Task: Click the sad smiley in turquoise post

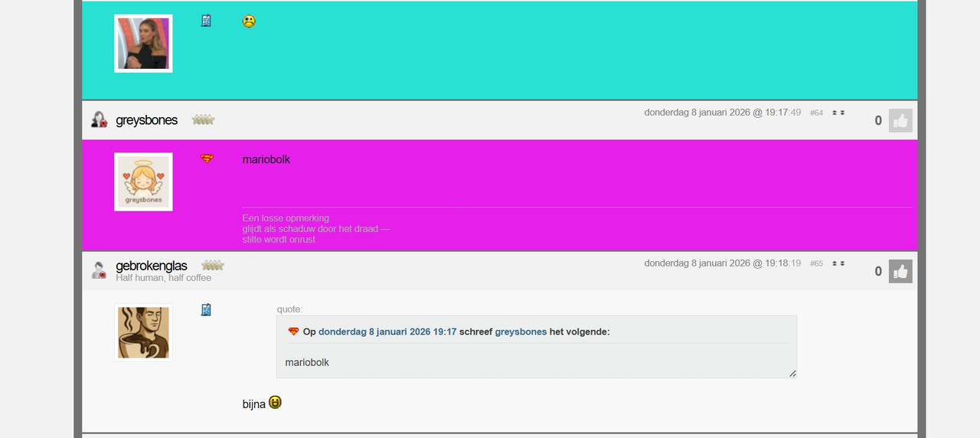Action: 249,21
